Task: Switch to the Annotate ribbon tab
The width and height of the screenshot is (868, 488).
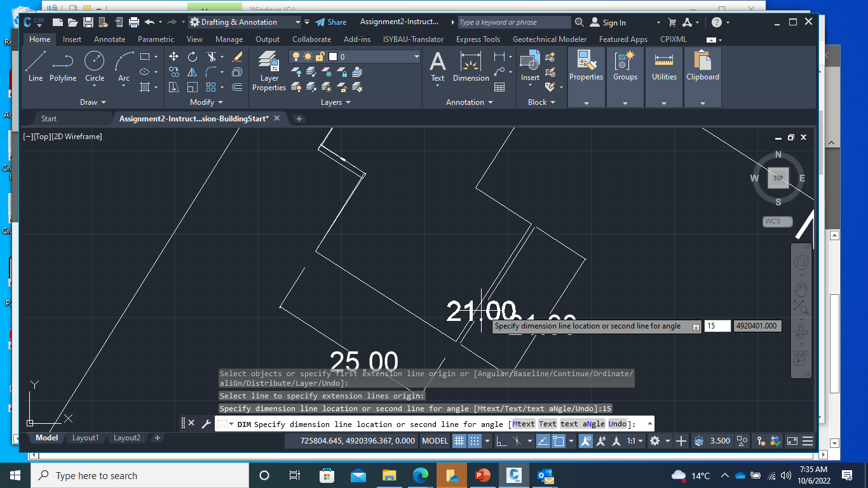Action: [109, 39]
